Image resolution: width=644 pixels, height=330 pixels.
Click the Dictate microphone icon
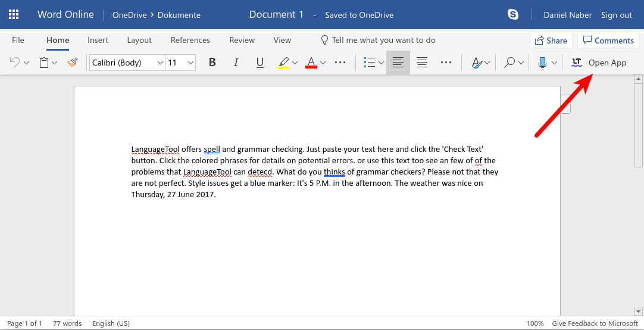543,63
